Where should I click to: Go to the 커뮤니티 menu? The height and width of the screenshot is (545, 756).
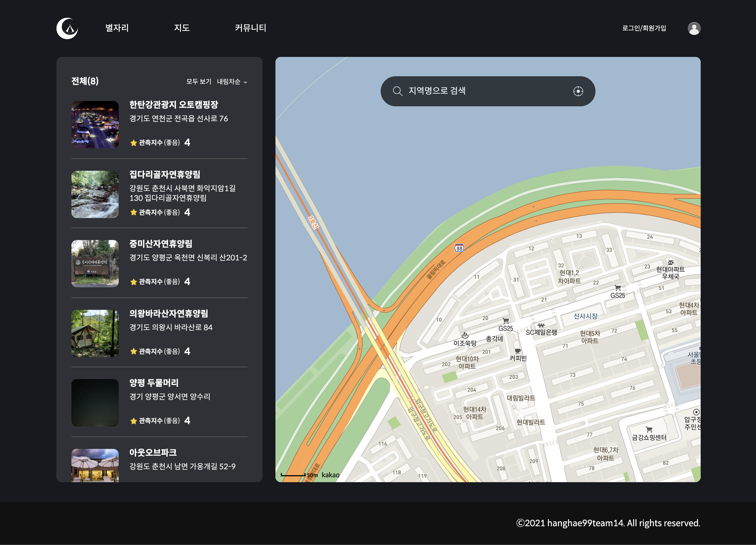(250, 28)
